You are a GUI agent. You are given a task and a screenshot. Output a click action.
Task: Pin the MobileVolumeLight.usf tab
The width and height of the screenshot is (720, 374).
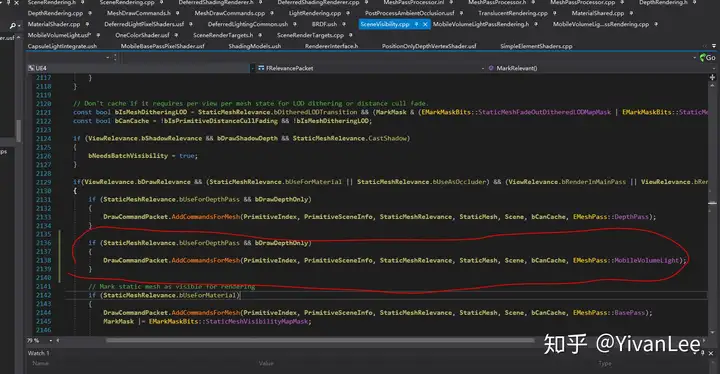coord(98,35)
